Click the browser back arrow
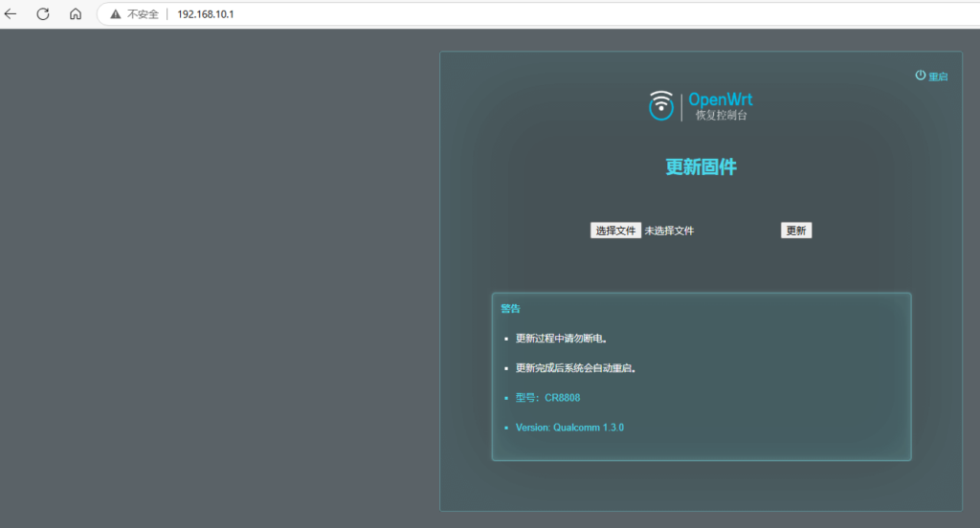Viewport: 980px width, 528px height. 11,14
